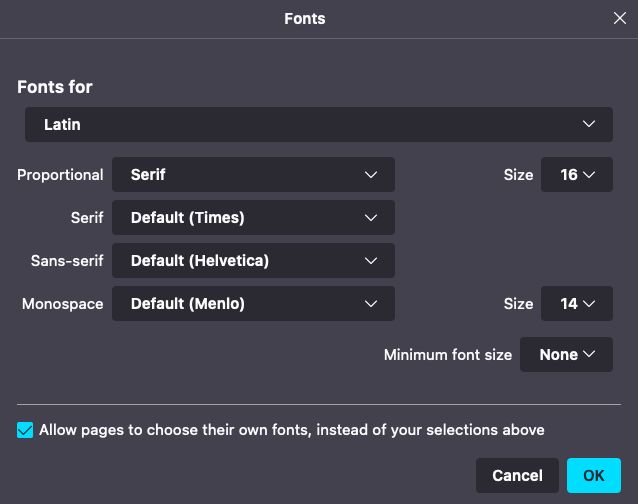Screen dimensions: 638x504
Task: Click the Proportional label
Action: (x=60, y=175)
